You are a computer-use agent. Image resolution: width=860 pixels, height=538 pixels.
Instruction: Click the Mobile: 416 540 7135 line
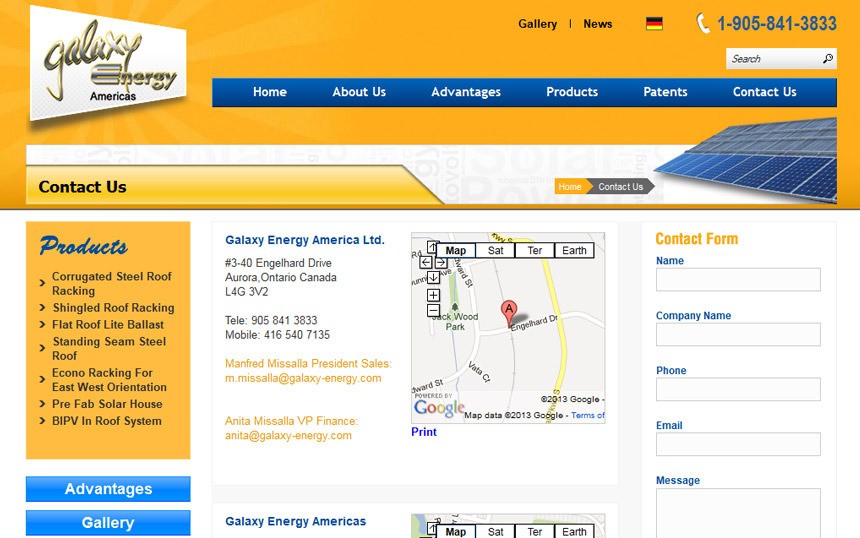pos(278,335)
